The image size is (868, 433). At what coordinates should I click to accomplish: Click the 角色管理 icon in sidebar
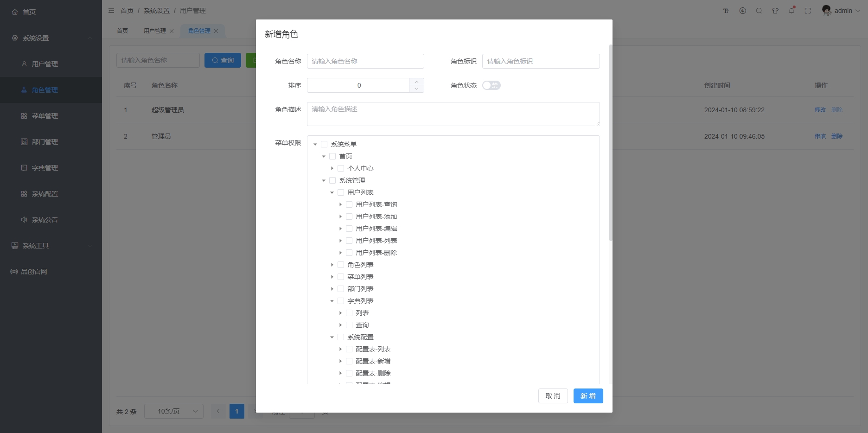point(24,90)
